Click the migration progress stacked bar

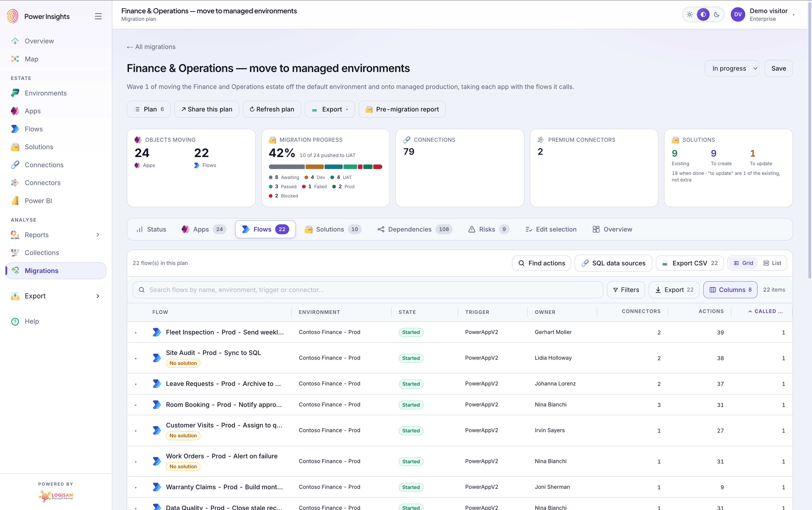click(325, 167)
